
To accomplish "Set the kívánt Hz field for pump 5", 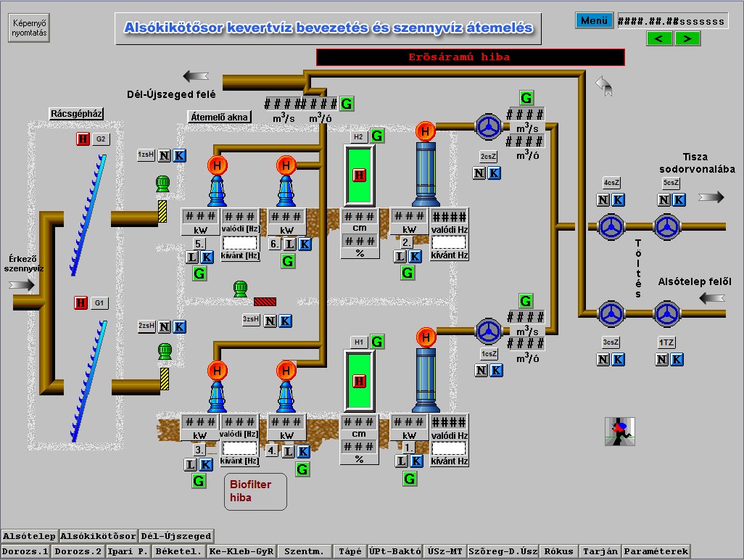I will pos(239,242).
